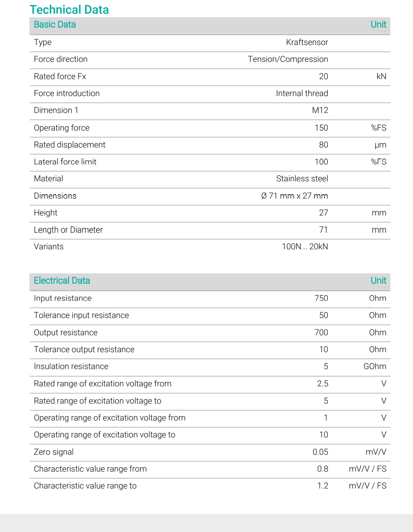Click the Kraftsensor type value
The height and width of the screenshot is (532, 413).
307,42
